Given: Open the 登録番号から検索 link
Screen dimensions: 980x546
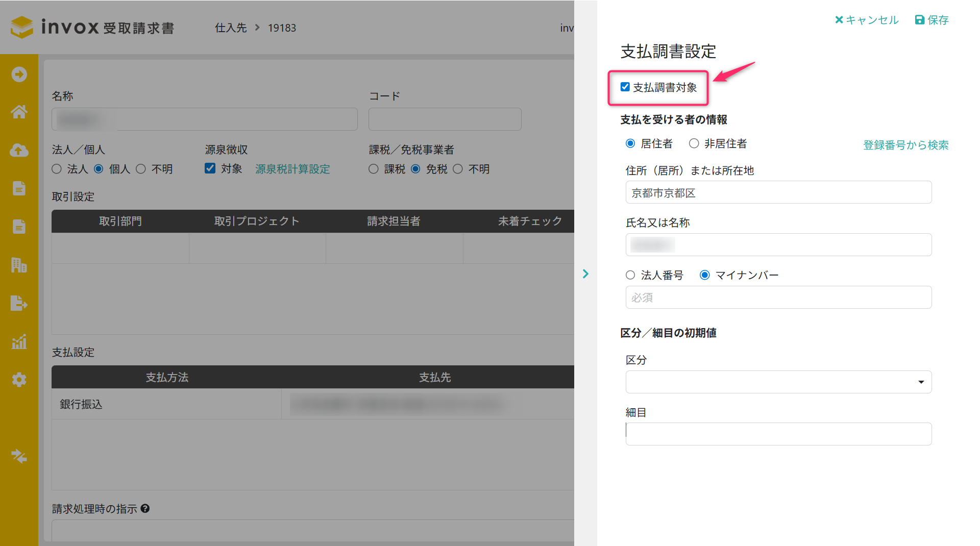Looking at the screenshot, I should click(x=905, y=145).
